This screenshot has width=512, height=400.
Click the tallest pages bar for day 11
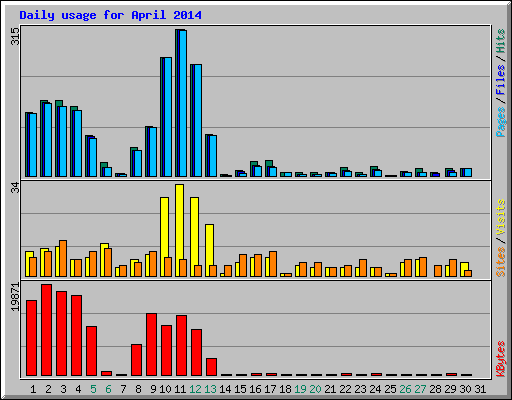[x=183, y=103]
